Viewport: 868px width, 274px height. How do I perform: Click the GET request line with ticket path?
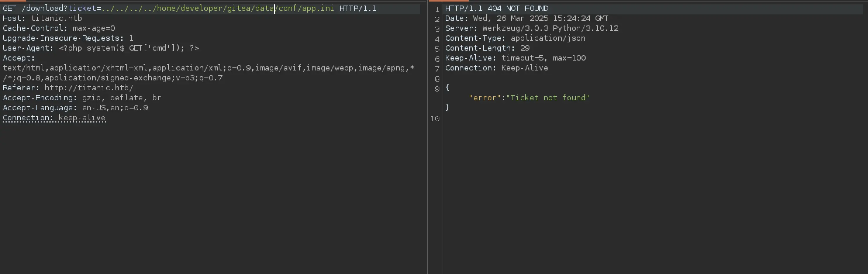[x=190, y=8]
